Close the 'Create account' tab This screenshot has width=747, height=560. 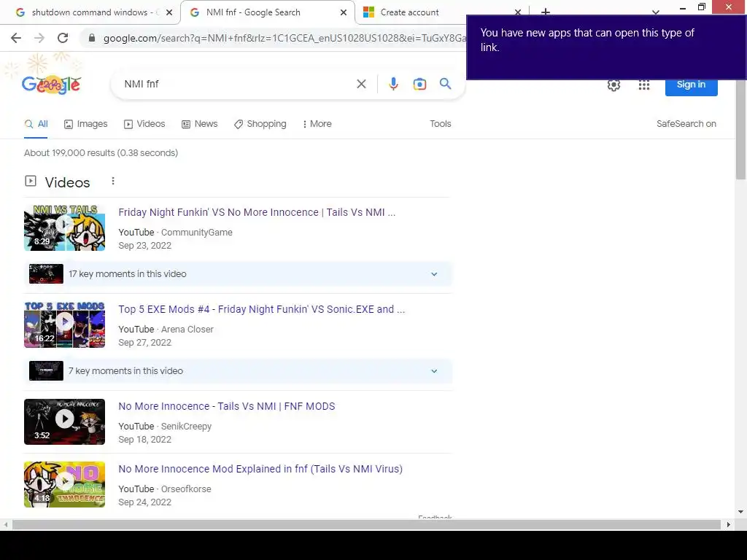tap(518, 12)
